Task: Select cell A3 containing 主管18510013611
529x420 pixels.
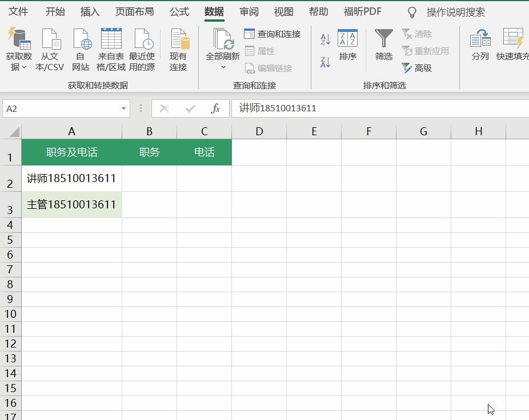Action: tap(71, 204)
